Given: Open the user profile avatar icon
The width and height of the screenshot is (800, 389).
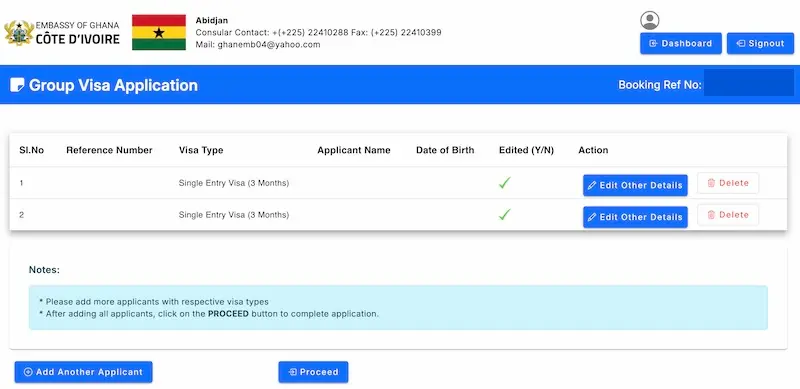Looking at the screenshot, I should 649,20.
